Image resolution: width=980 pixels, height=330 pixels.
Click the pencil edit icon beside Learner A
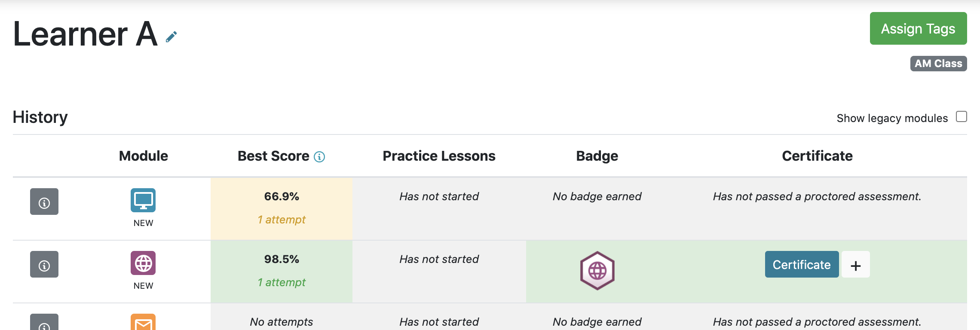(171, 37)
